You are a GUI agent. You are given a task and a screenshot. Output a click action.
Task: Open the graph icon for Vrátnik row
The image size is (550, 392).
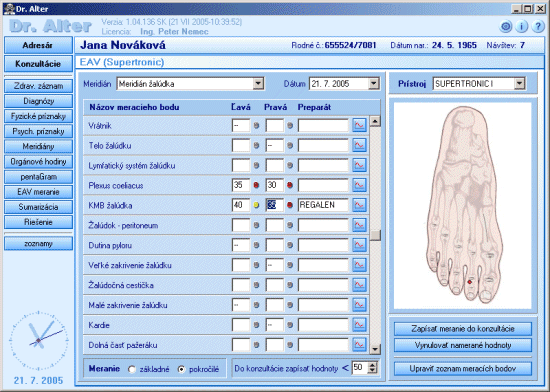[359, 125]
